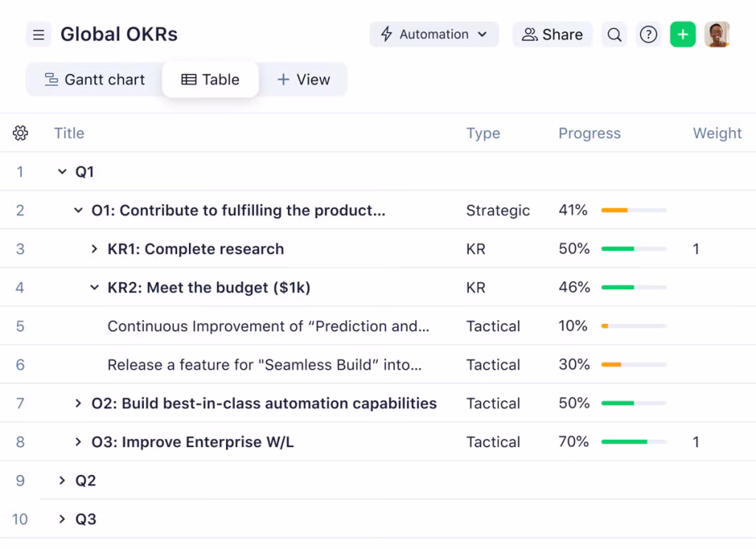Click the Progress column header

coord(589,134)
